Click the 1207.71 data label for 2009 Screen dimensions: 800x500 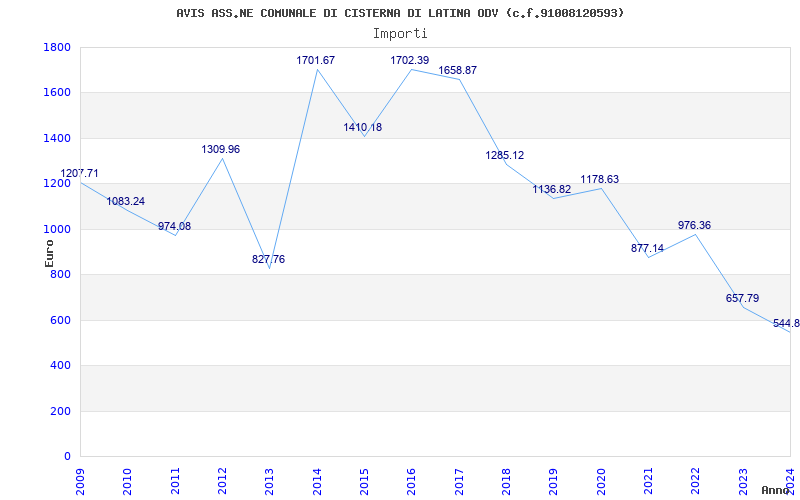[80, 173]
